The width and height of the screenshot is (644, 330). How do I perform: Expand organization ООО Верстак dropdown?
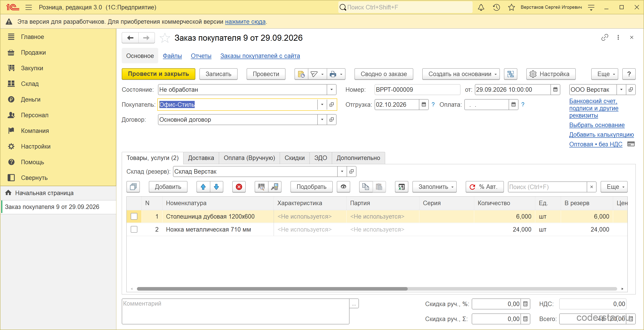click(x=621, y=89)
